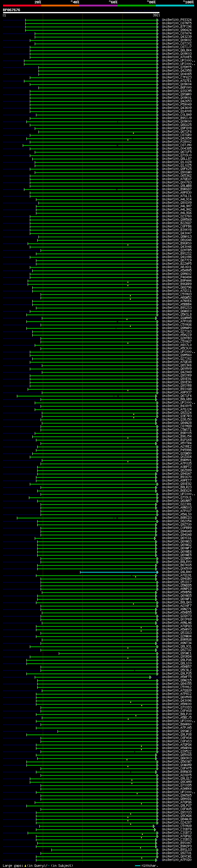
Task: Open hit UniRef100_A9NZ71
Action: click(176, 609)
